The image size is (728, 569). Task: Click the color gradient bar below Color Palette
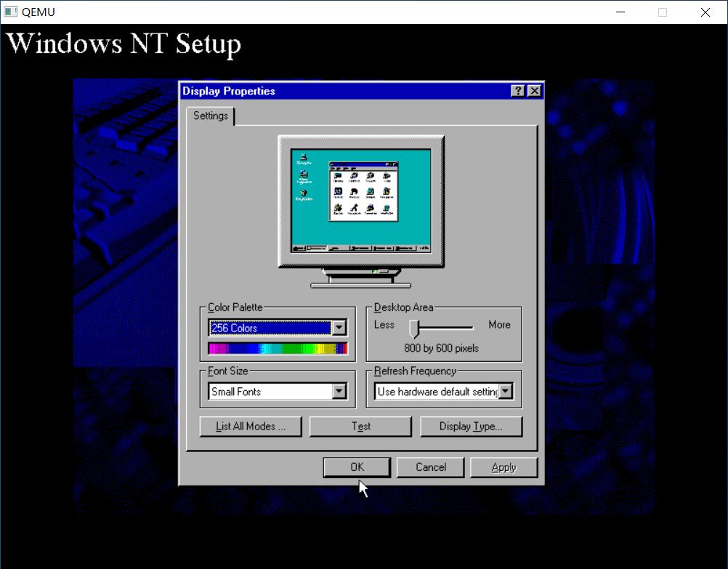pyautogui.click(x=278, y=348)
